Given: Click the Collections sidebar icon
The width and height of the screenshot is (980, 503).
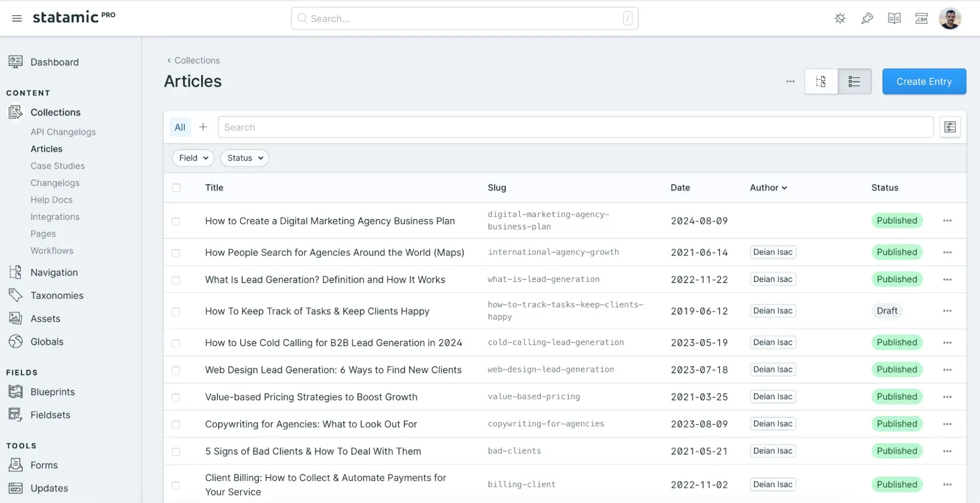Looking at the screenshot, I should tap(16, 112).
